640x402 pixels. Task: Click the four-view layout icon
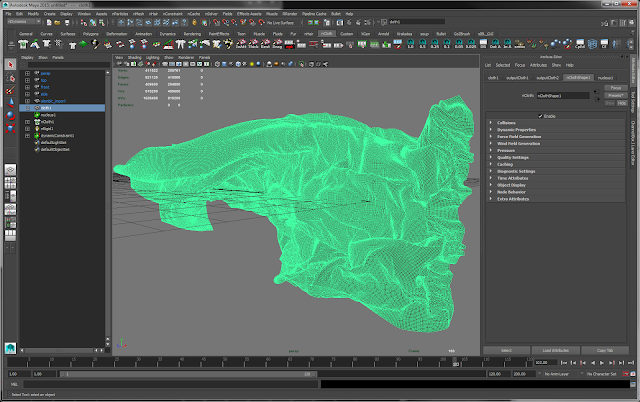click(x=10, y=183)
